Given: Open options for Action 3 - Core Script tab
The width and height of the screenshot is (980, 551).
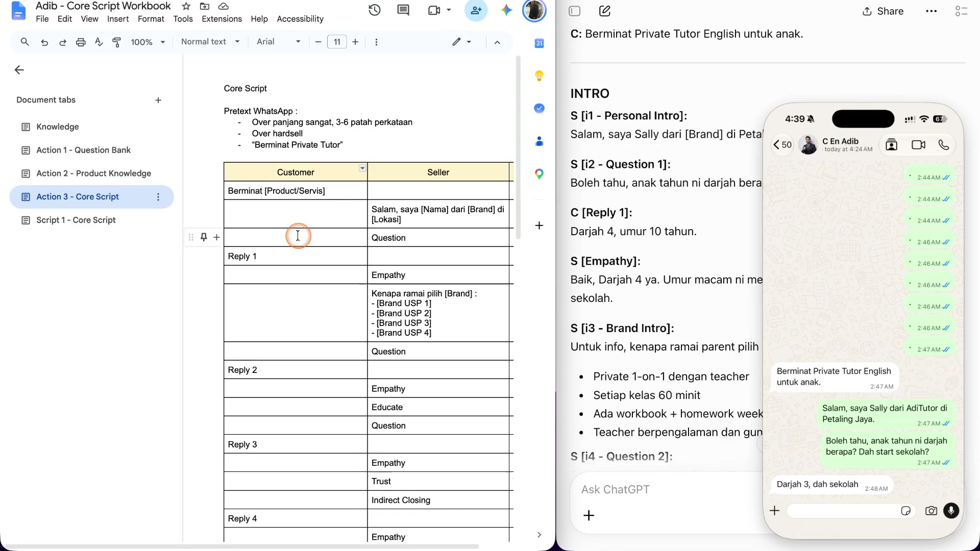Looking at the screenshot, I should click(158, 197).
